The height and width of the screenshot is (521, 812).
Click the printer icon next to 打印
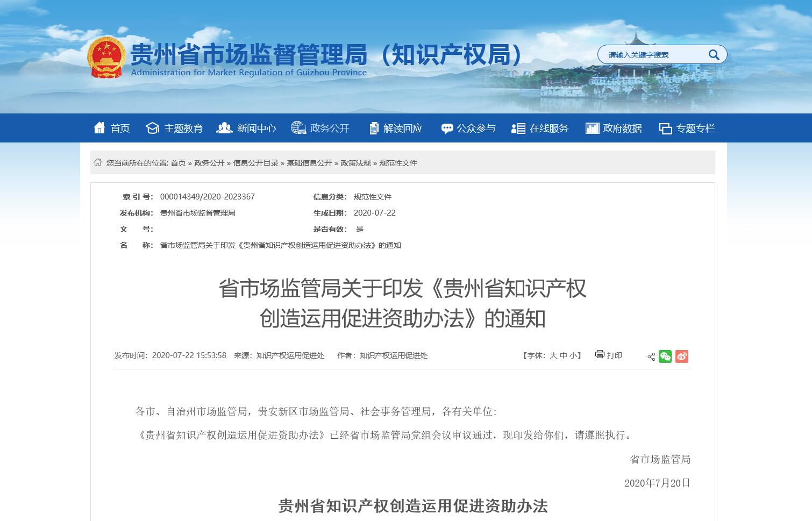(x=599, y=355)
